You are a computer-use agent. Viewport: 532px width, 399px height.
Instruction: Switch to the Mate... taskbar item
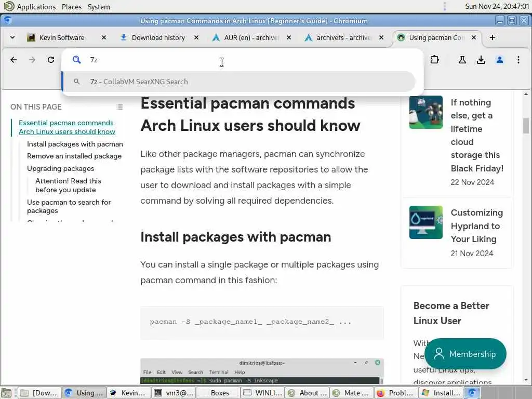point(352,393)
